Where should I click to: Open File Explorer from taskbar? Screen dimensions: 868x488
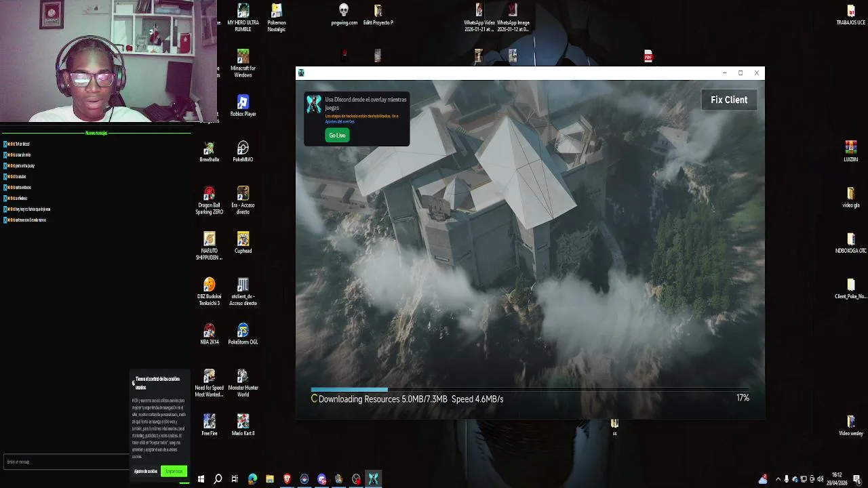[270, 479]
